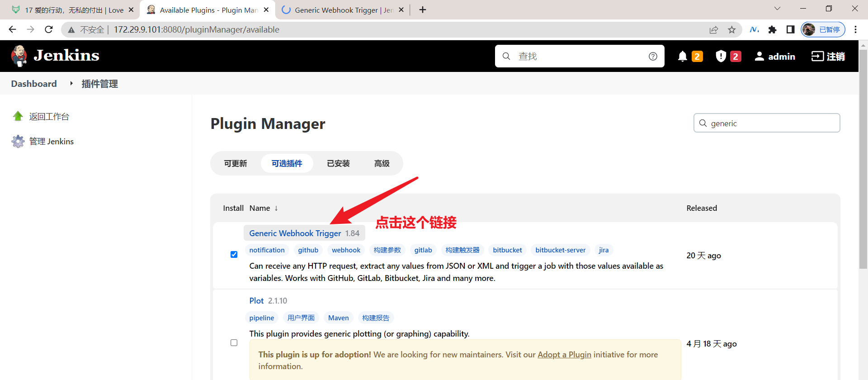Switch to the 可更新 tab
The image size is (868, 380).
pos(236,163)
